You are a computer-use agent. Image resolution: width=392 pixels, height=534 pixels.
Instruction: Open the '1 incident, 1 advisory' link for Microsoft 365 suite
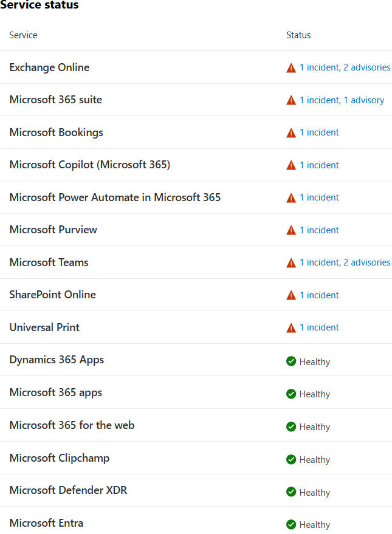342,100
